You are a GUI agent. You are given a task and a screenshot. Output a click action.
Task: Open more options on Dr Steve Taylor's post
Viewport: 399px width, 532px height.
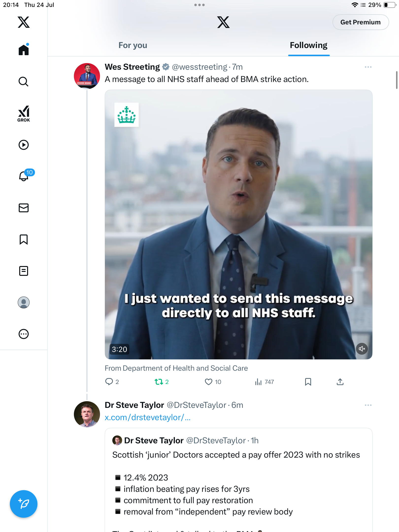coord(368,405)
